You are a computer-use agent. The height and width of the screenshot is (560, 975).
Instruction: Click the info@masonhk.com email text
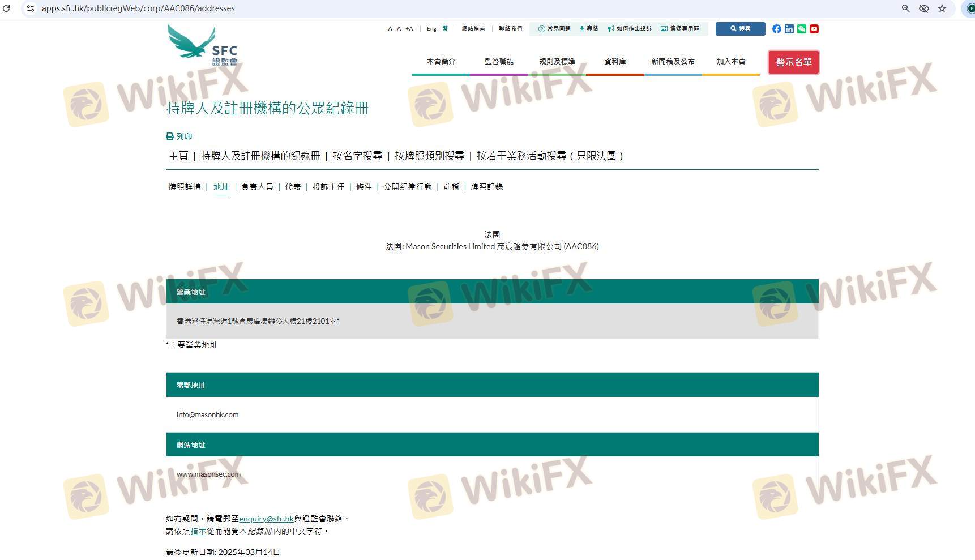click(207, 414)
